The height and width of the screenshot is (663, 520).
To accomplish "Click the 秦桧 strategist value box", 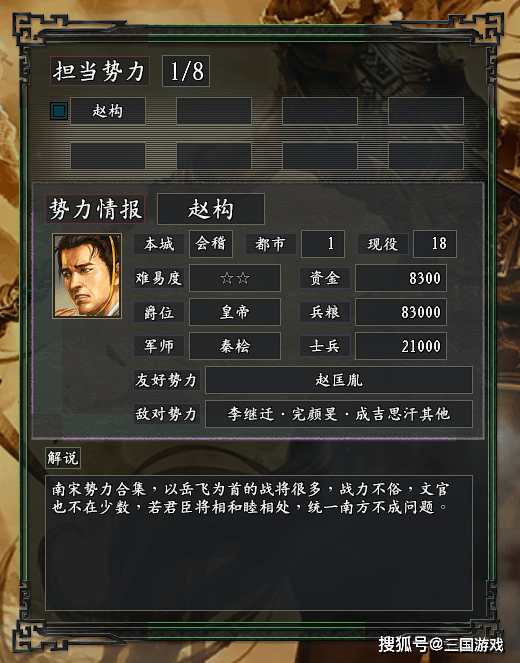I will pyautogui.click(x=235, y=346).
